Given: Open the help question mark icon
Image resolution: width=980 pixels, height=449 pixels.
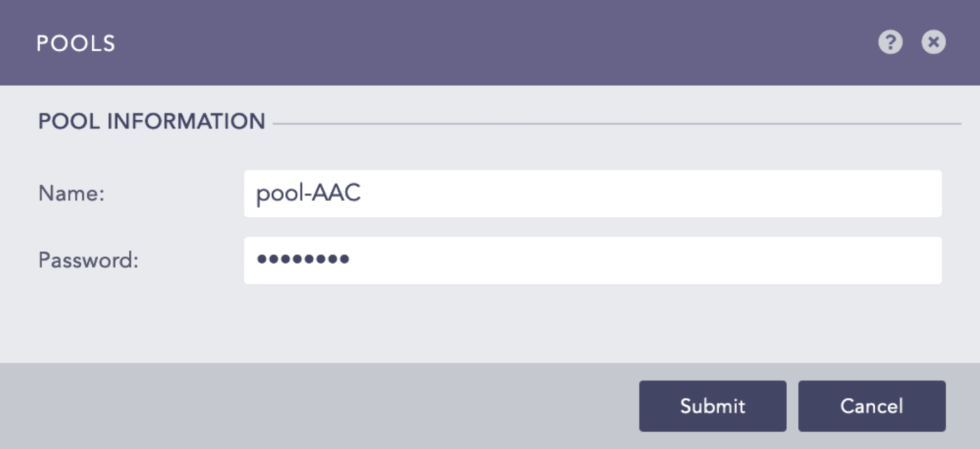Looking at the screenshot, I should coord(890,42).
